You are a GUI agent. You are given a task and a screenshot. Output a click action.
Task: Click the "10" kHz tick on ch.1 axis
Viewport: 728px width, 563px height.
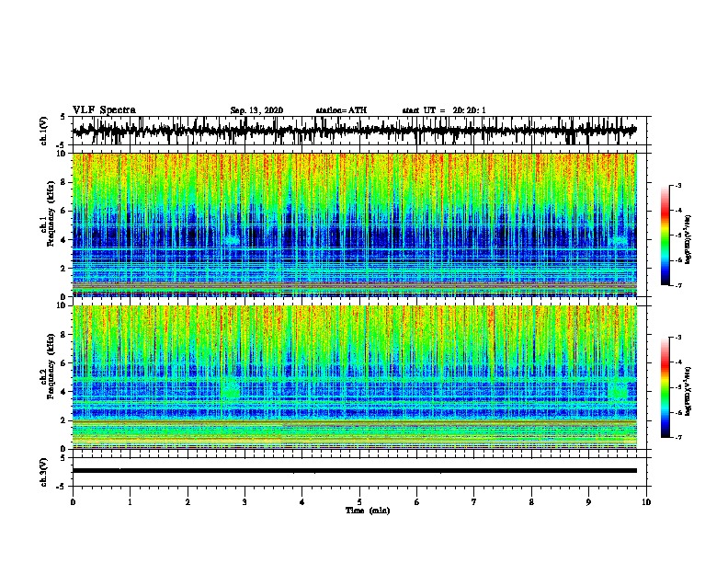tap(63, 154)
